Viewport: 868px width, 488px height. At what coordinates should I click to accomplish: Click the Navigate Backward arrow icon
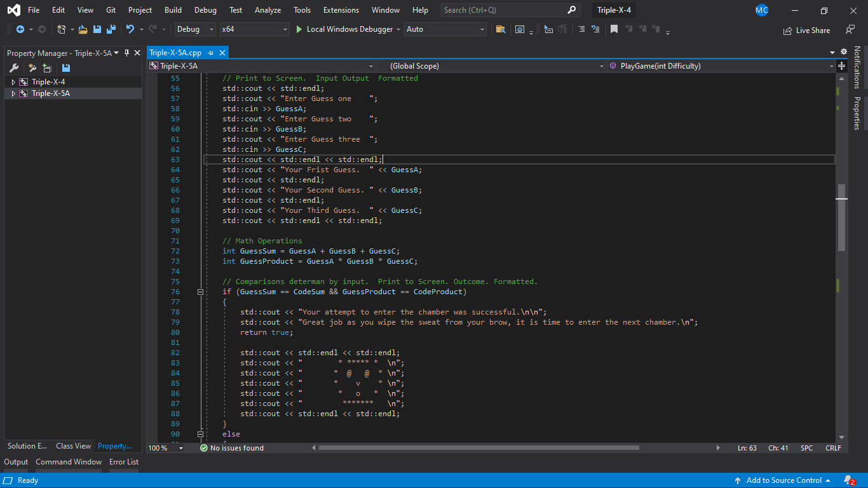20,29
